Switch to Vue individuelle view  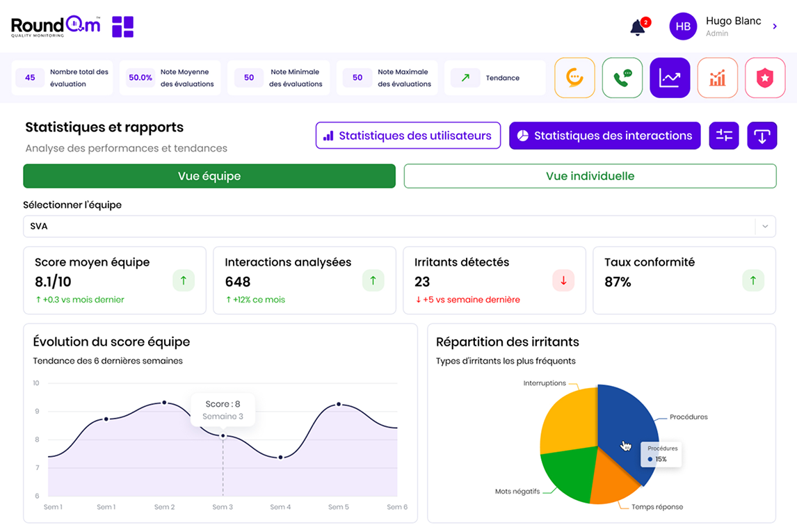pos(590,176)
